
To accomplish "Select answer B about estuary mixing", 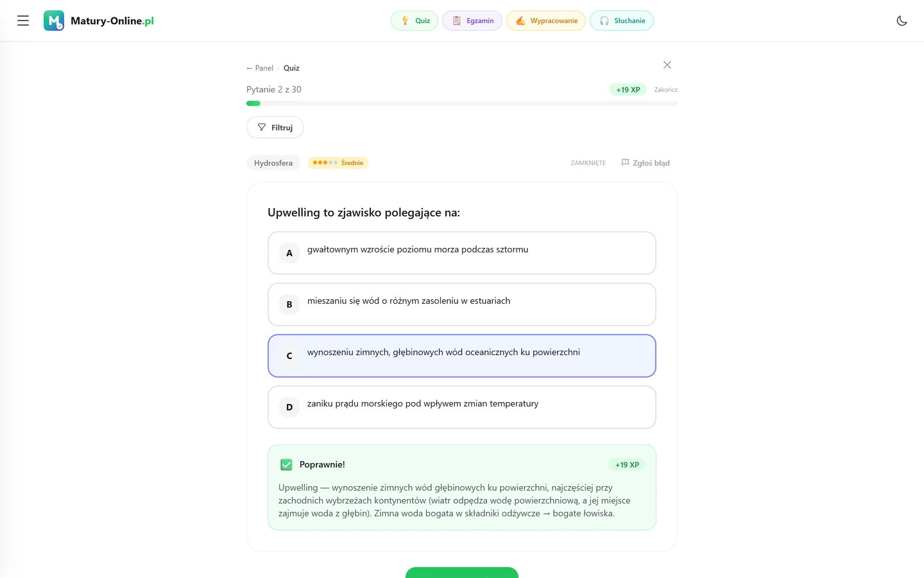I will point(462,304).
